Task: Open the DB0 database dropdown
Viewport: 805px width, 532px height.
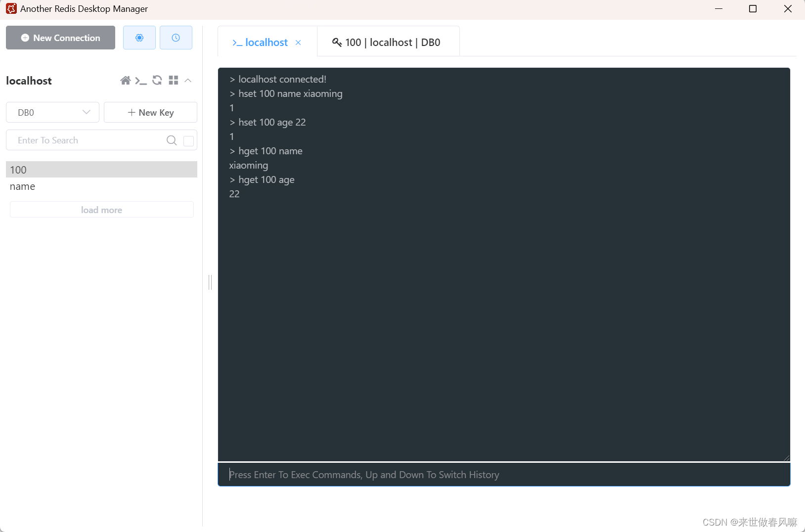Action: 52,112
